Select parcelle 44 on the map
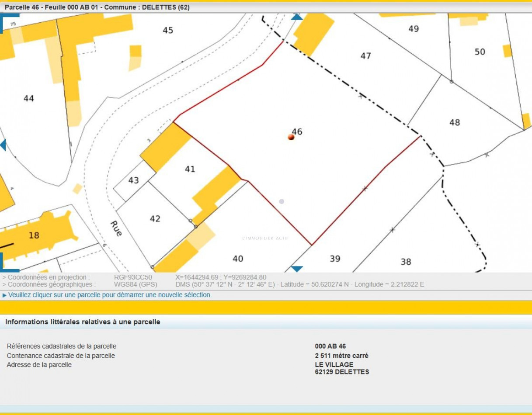This screenshot has height=415, width=532. (x=29, y=98)
